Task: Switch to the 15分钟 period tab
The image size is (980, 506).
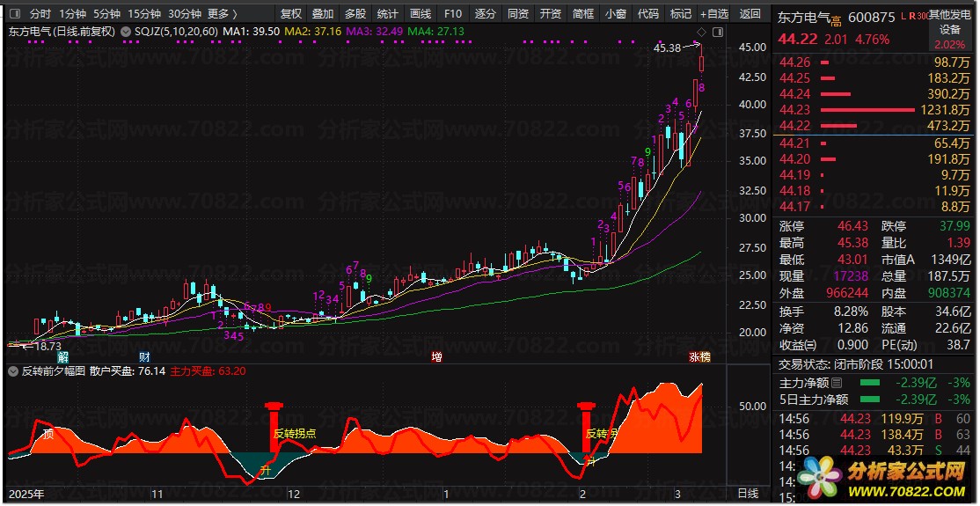Action: 144,14
